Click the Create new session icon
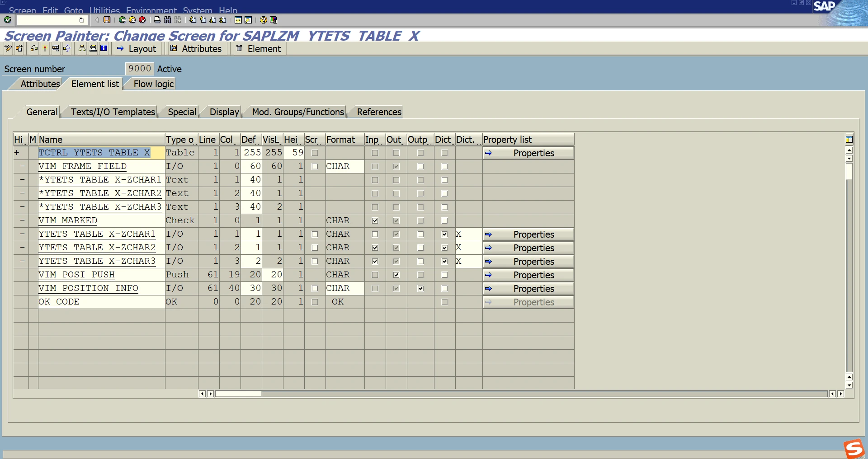The image size is (868, 459). (238, 20)
